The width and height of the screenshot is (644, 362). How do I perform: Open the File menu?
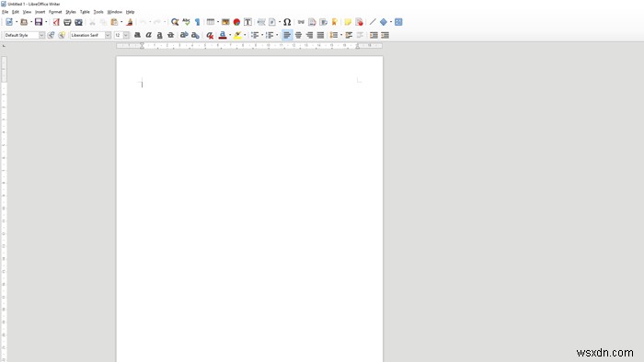click(x=5, y=12)
